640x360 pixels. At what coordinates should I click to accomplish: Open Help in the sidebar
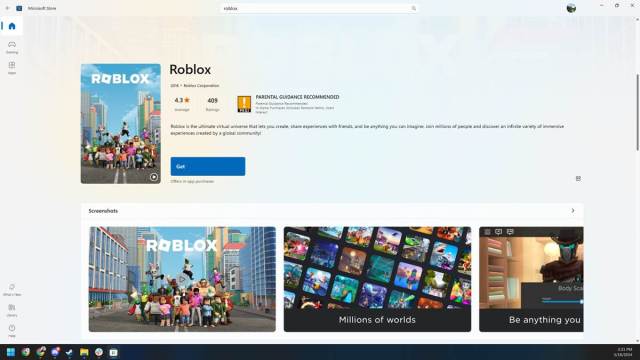tap(12, 331)
